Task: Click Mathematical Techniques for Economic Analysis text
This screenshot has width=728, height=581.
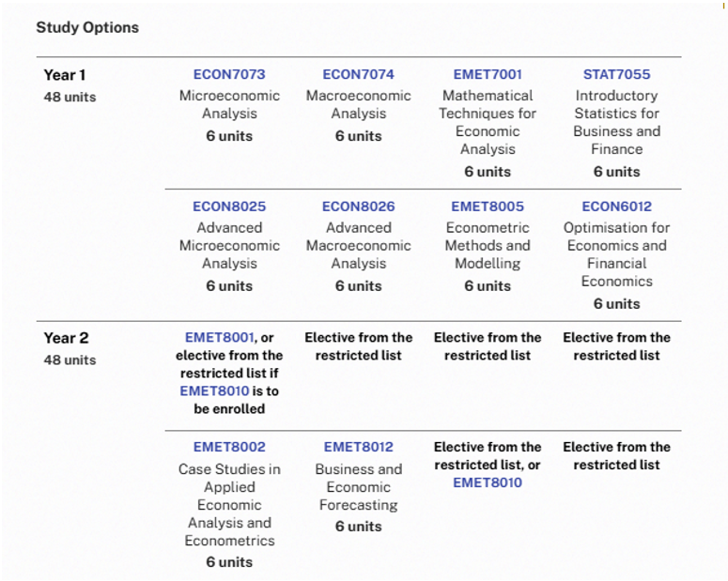Action: (488, 123)
